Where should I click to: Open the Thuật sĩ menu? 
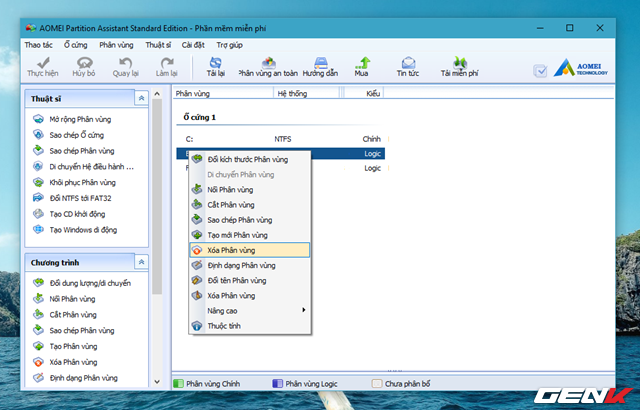[158, 45]
